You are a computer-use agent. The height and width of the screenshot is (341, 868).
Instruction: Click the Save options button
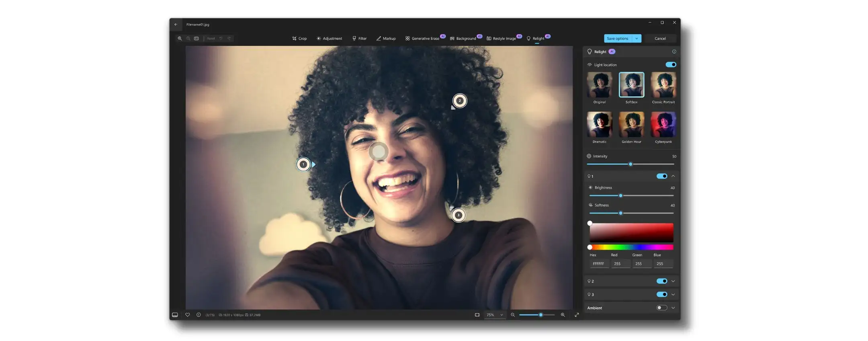coord(617,39)
